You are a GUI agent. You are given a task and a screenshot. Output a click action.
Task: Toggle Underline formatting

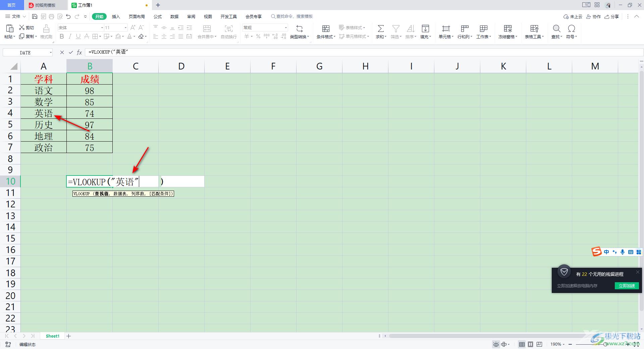click(78, 36)
